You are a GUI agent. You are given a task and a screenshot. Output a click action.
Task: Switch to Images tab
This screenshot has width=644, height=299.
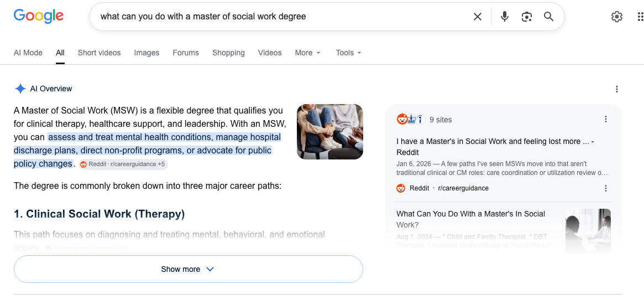146,53
